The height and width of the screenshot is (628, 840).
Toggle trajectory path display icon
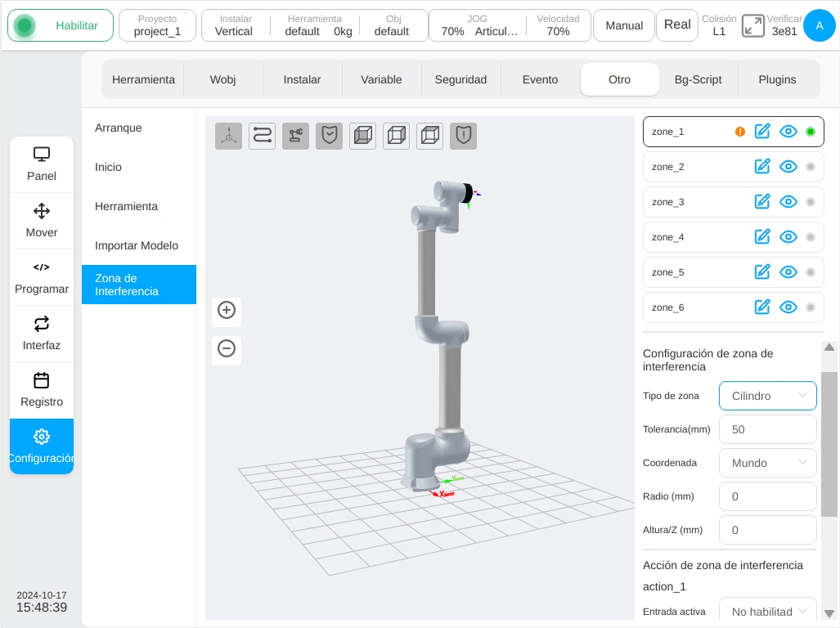pos(263,136)
